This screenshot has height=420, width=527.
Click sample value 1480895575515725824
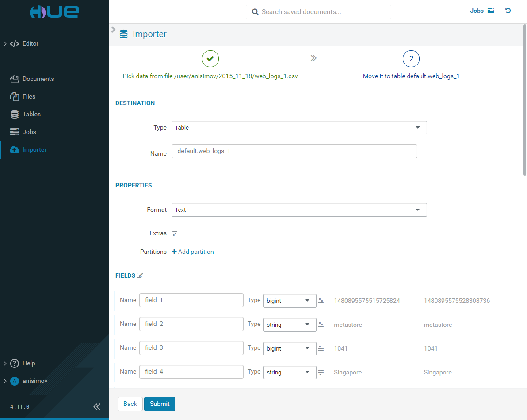[x=367, y=301]
